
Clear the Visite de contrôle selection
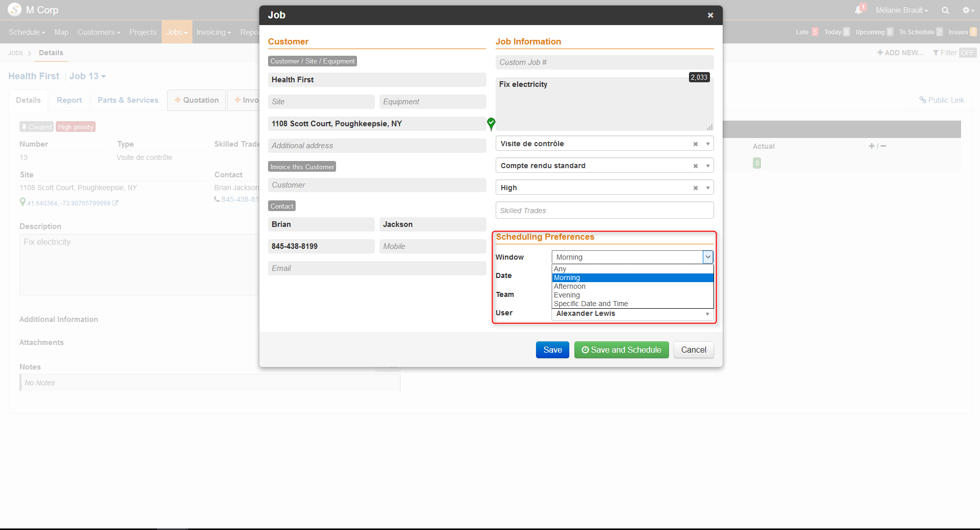point(696,144)
